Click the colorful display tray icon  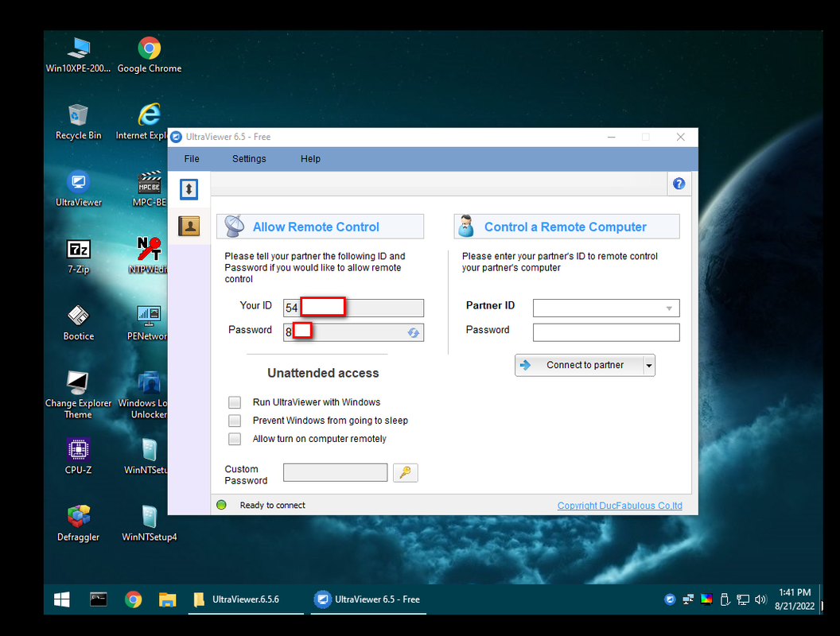tap(706, 599)
